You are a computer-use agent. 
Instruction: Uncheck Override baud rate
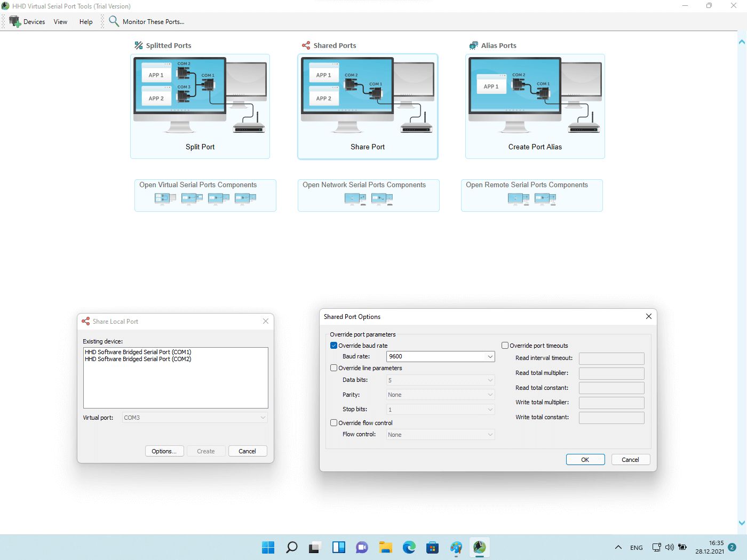tap(333, 345)
